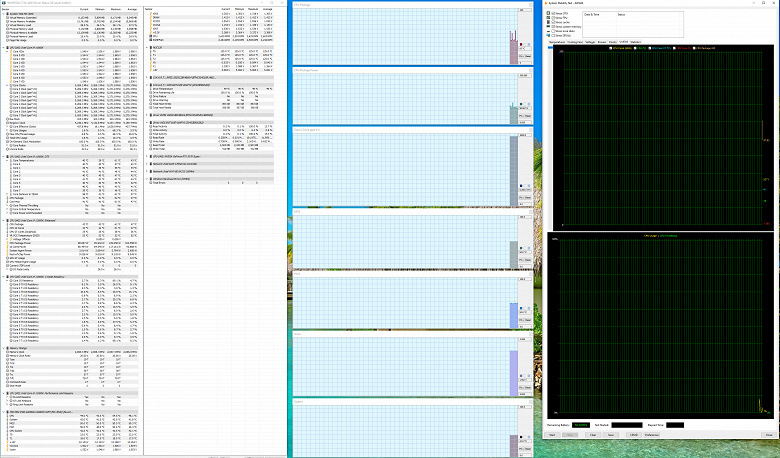Click the maximum value field of the CPU Package Power graph
Image resolution: width=780 pixels, height=458 pixels.
(525, 75)
